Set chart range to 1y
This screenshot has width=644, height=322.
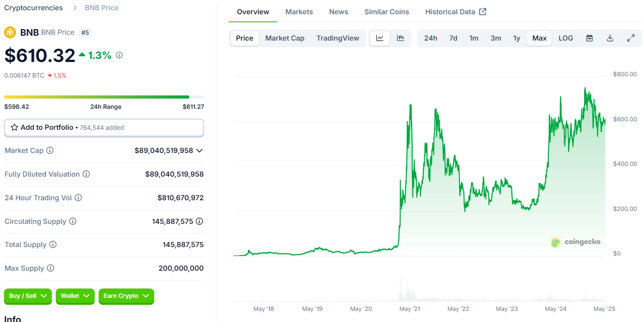pos(517,38)
